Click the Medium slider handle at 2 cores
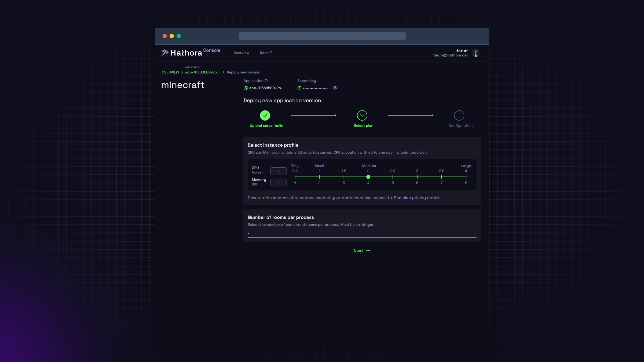 (x=368, y=177)
